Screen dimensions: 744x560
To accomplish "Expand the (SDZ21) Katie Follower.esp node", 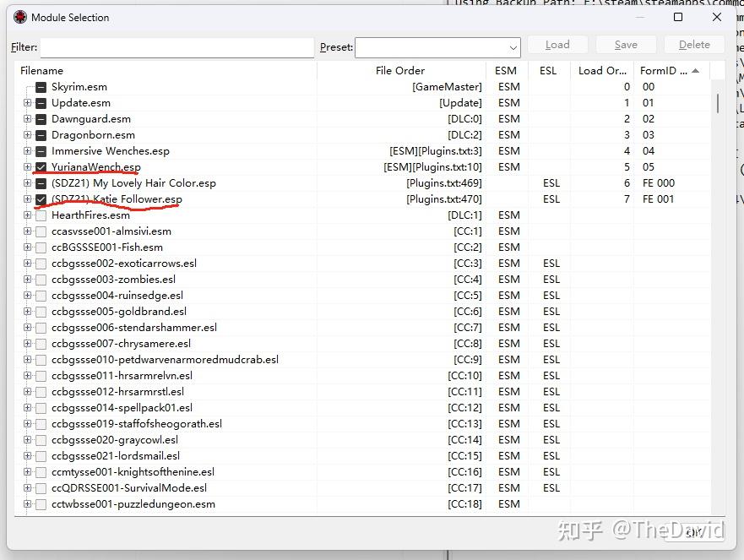I will click(x=28, y=199).
